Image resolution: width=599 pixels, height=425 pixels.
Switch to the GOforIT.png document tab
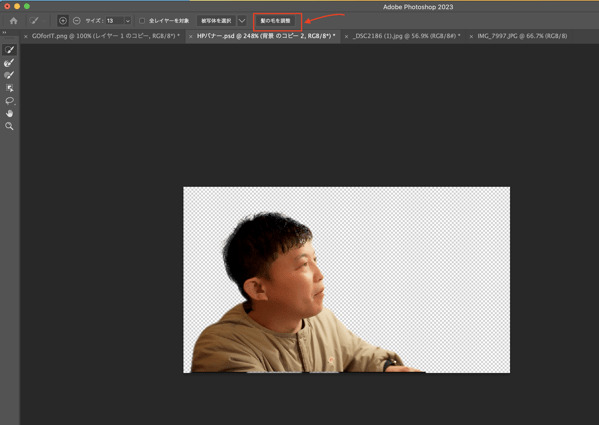106,36
